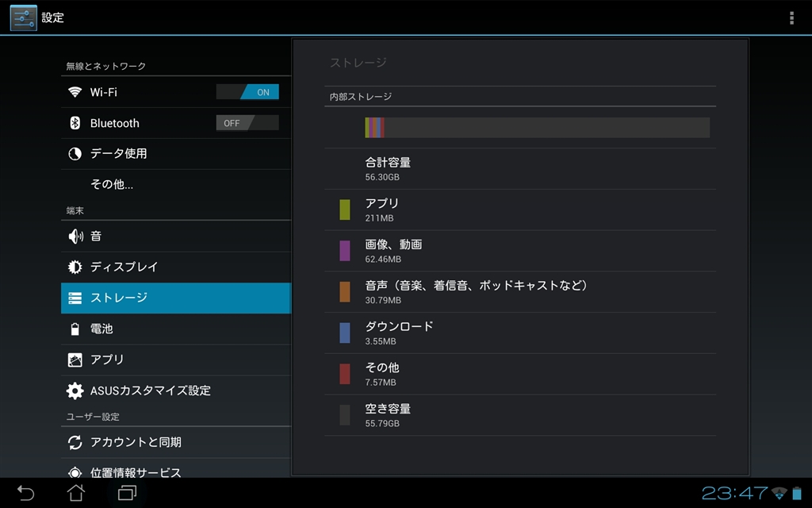Tap the Bluetooth icon in the sidebar
Viewport: 812px width, 508px height.
[75, 123]
